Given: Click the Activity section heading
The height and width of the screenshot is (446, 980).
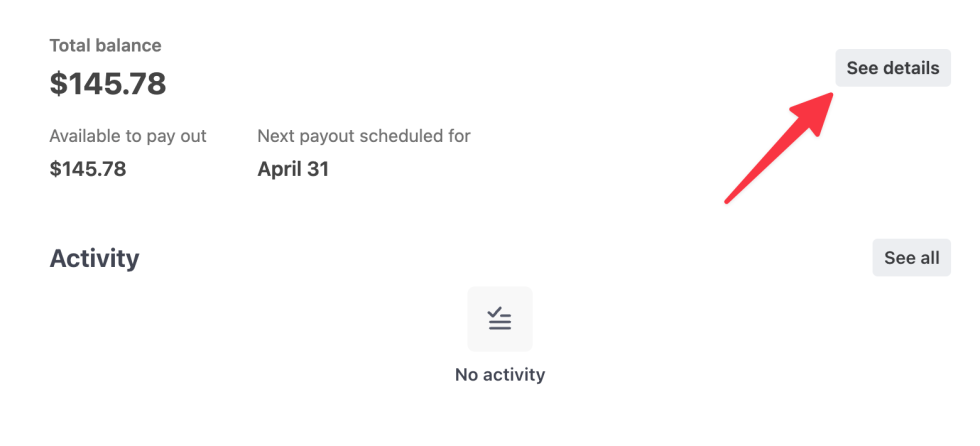Looking at the screenshot, I should [94, 258].
